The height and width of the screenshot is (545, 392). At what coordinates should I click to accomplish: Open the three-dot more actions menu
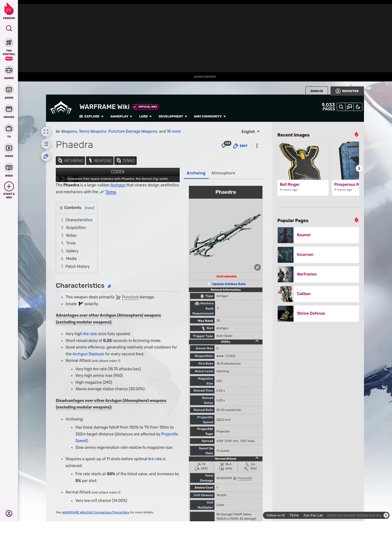(257, 146)
